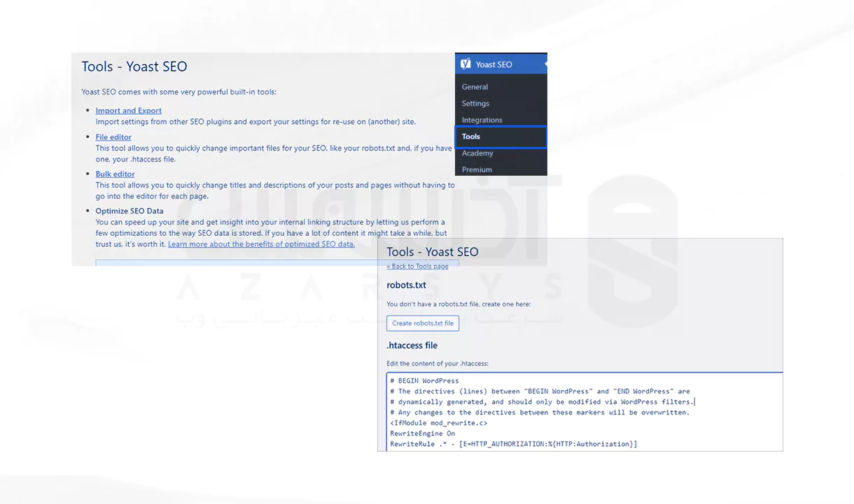Screen dimensions: 854x504
Task: Select the Tools menu item
Action: click(500, 136)
